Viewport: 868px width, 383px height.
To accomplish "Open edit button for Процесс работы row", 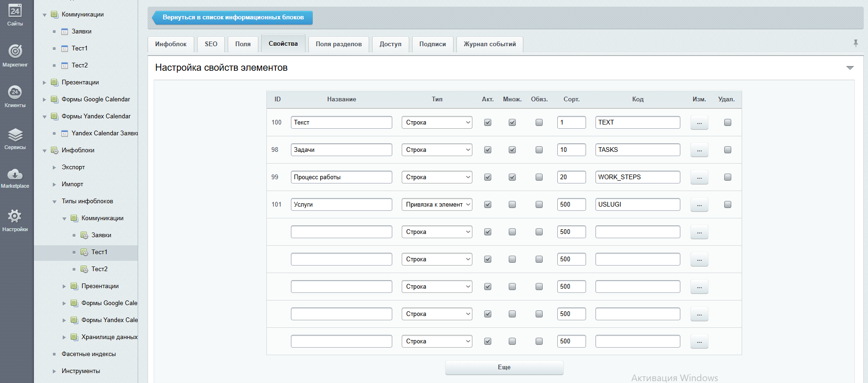I will coord(699,177).
